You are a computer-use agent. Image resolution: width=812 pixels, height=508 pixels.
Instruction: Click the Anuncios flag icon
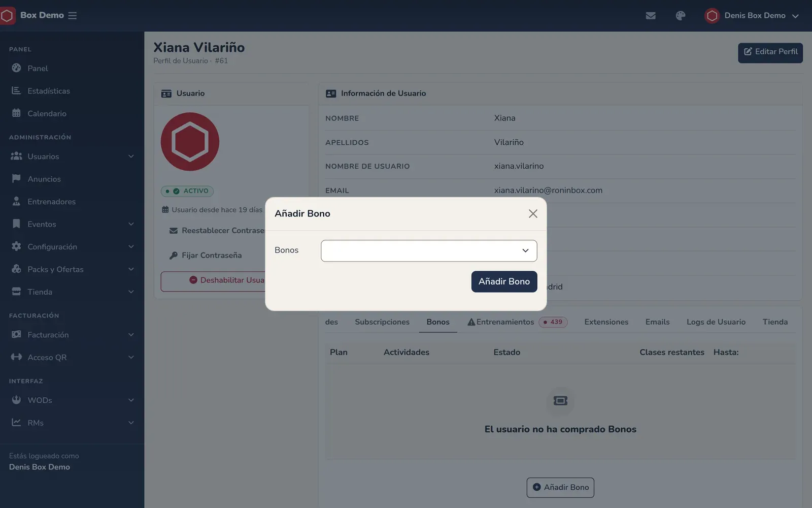click(x=16, y=179)
